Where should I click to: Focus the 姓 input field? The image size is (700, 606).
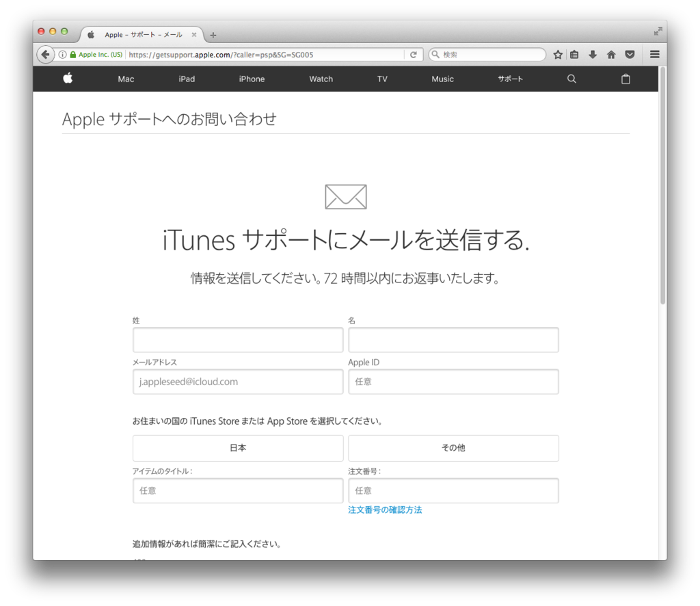click(x=238, y=340)
